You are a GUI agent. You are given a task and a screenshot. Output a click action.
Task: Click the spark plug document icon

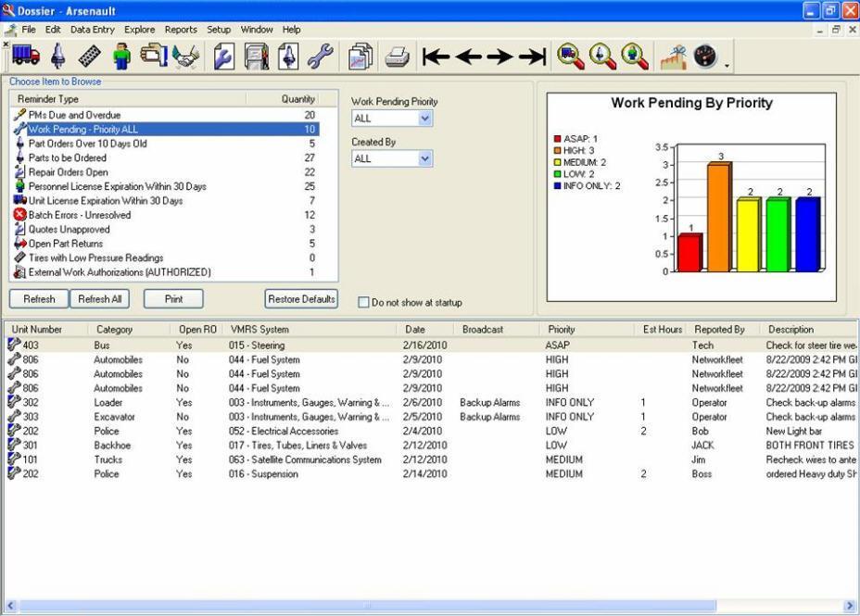click(x=288, y=57)
